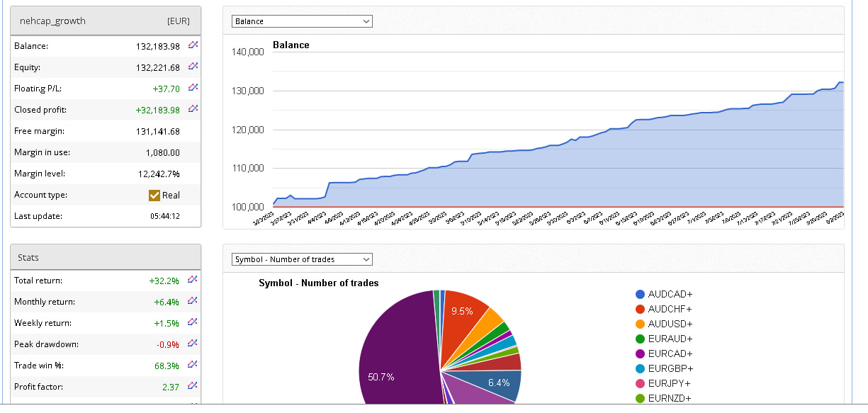Click the Weekly return chart icon

193,322
